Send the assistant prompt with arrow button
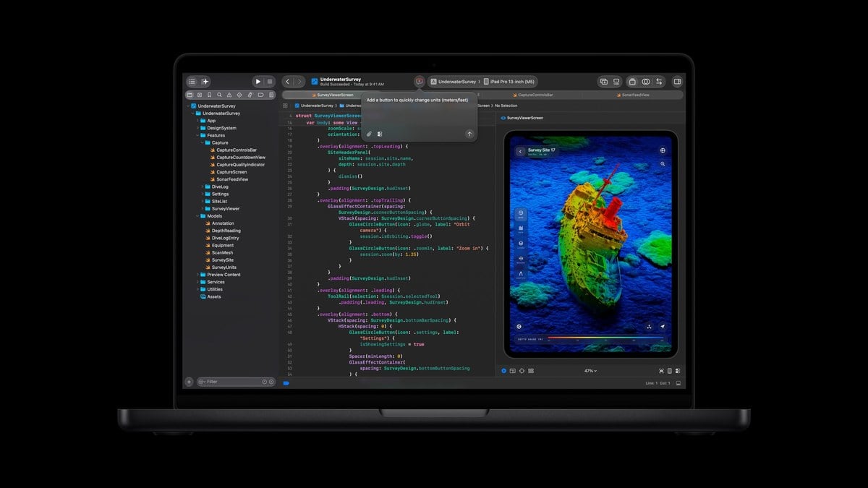This screenshot has width=868, height=488. [x=469, y=134]
